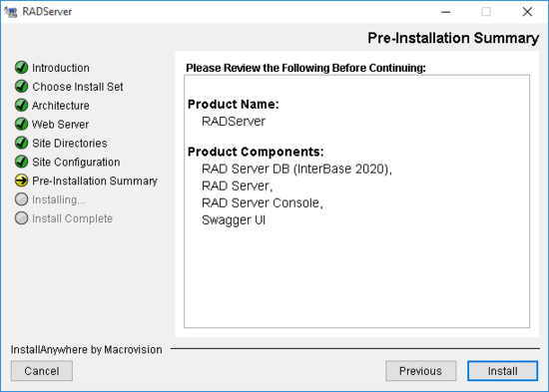Start installation with the Install button
Image resolution: width=549 pixels, height=392 pixels.
tap(502, 371)
